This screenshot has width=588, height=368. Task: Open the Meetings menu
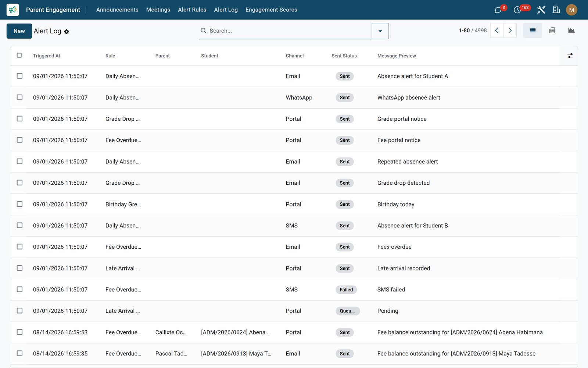pos(158,10)
